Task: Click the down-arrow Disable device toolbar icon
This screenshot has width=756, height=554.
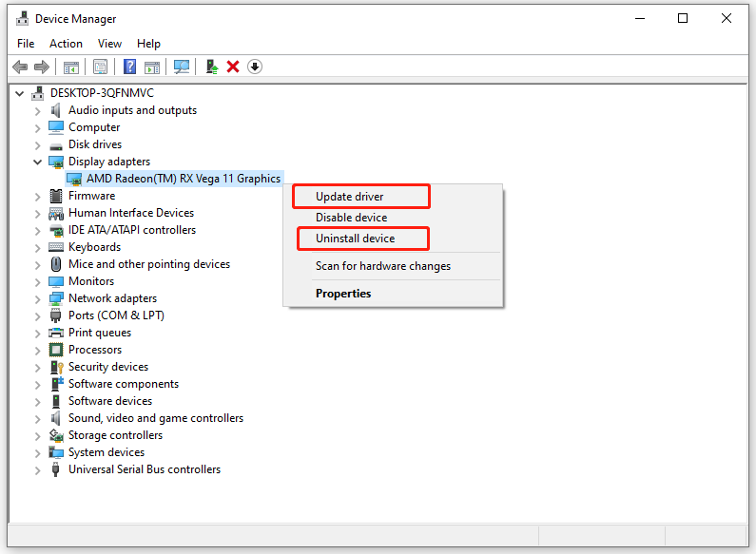Action: (x=255, y=67)
